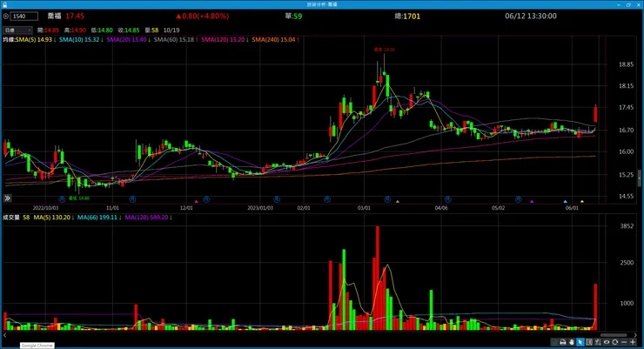This screenshot has height=349, width=644.
Task: Click the circled plus beside stock code
Action: click(x=6, y=16)
